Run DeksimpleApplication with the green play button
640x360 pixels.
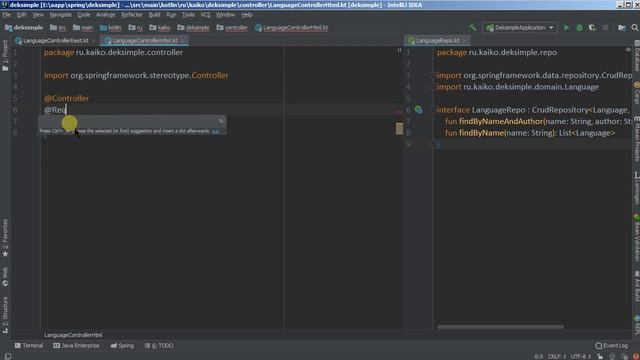[x=567, y=28]
